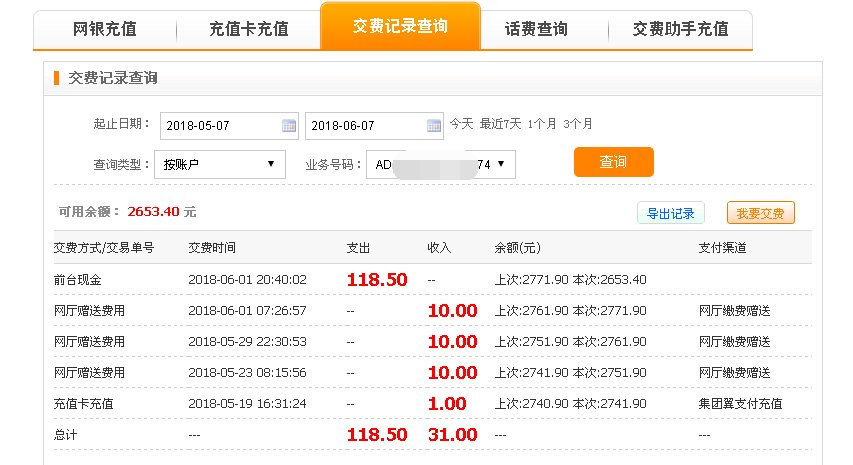Click the 交费时间 column header
853x465 pixels.
point(212,248)
